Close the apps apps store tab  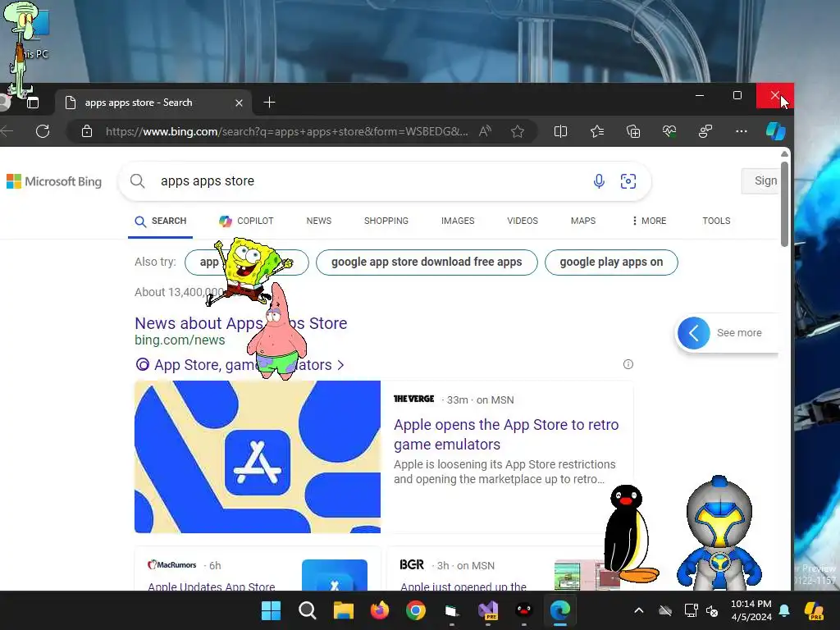(x=239, y=103)
